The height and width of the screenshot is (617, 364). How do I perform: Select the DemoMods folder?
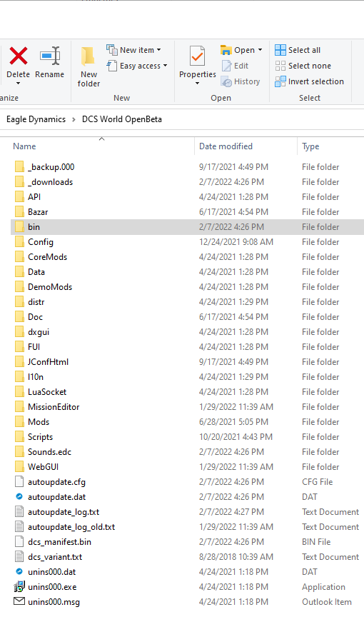pos(50,286)
